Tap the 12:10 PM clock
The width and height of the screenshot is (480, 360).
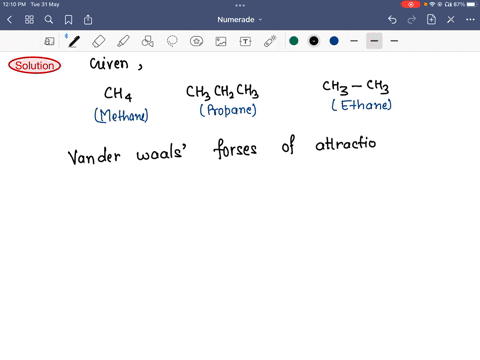(x=14, y=4)
